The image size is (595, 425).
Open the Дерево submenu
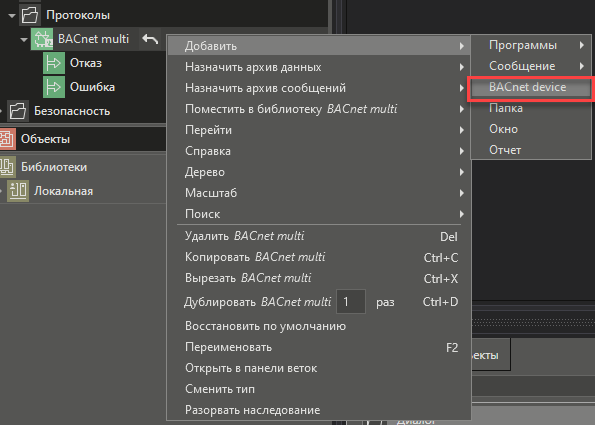(319, 172)
